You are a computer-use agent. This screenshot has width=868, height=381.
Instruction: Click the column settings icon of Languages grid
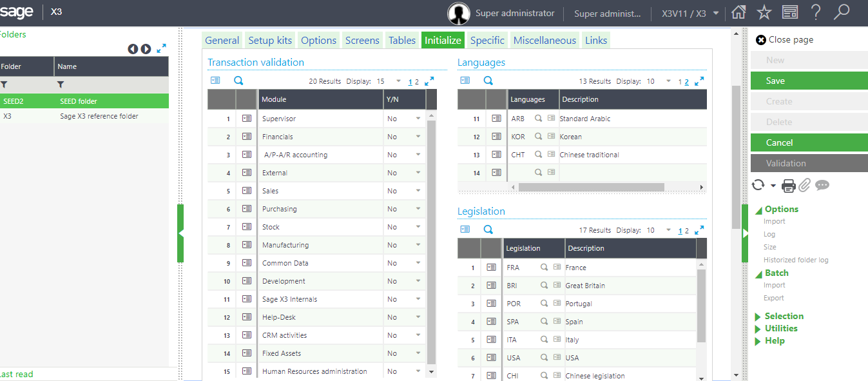(x=465, y=80)
